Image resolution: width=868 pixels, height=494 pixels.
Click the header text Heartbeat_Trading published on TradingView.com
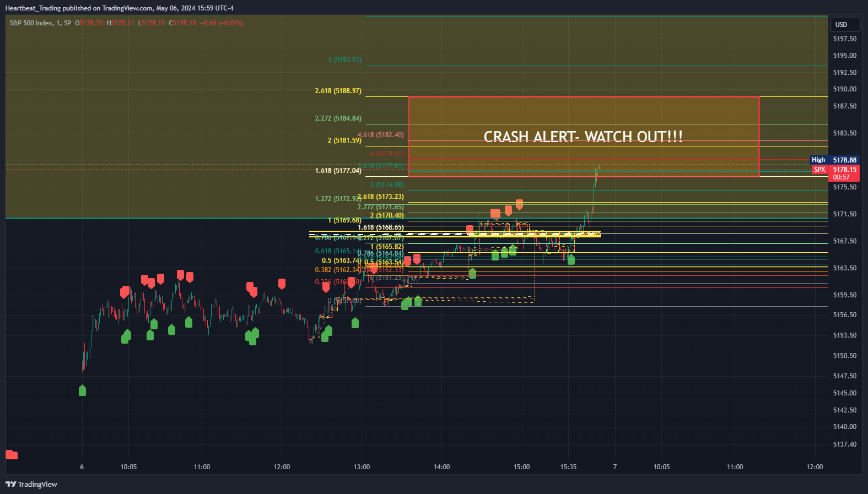pyautogui.click(x=79, y=8)
